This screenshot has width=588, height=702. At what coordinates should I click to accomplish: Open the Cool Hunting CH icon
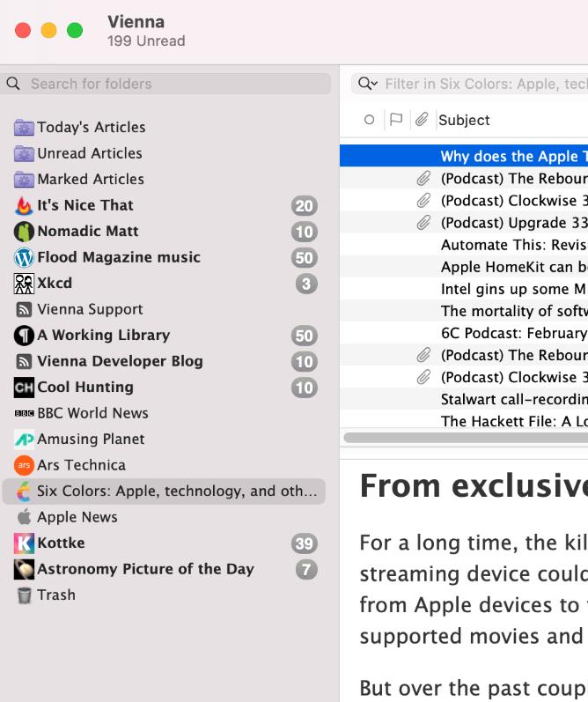[x=24, y=388]
